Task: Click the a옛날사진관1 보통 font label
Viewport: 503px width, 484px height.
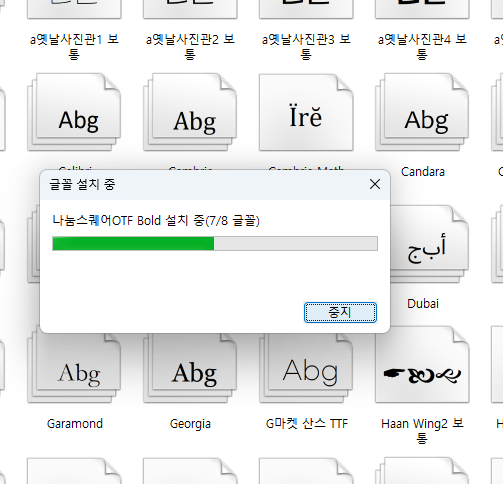Action: [x=74, y=46]
